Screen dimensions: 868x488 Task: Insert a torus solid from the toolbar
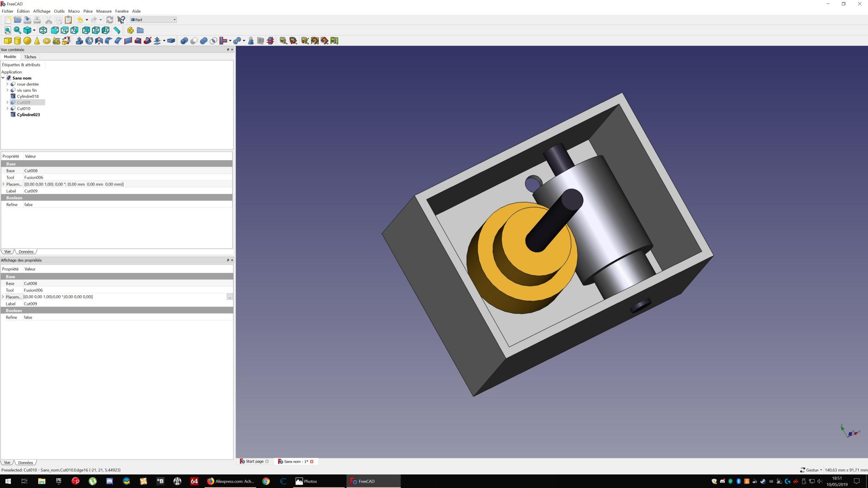coord(47,41)
